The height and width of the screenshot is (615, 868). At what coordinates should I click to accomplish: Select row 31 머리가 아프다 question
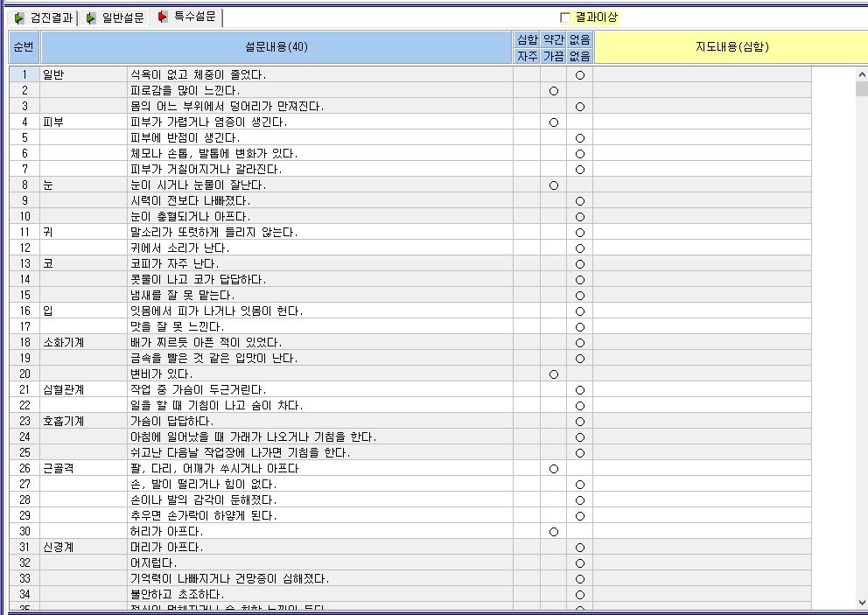pos(410,547)
